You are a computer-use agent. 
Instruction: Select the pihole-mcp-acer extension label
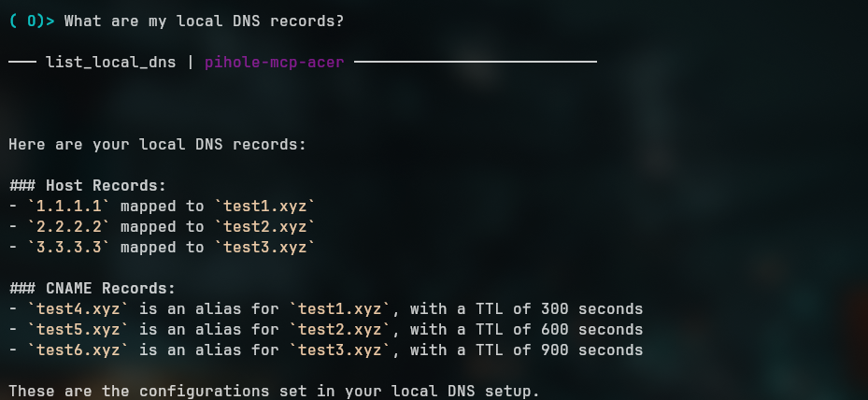point(274,63)
